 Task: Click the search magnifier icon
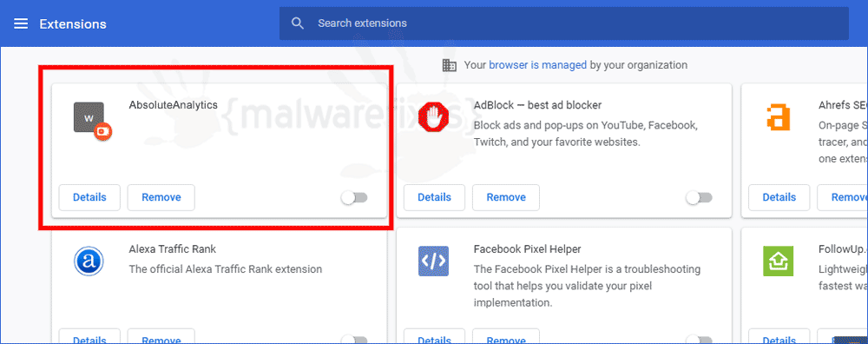pyautogui.click(x=298, y=23)
